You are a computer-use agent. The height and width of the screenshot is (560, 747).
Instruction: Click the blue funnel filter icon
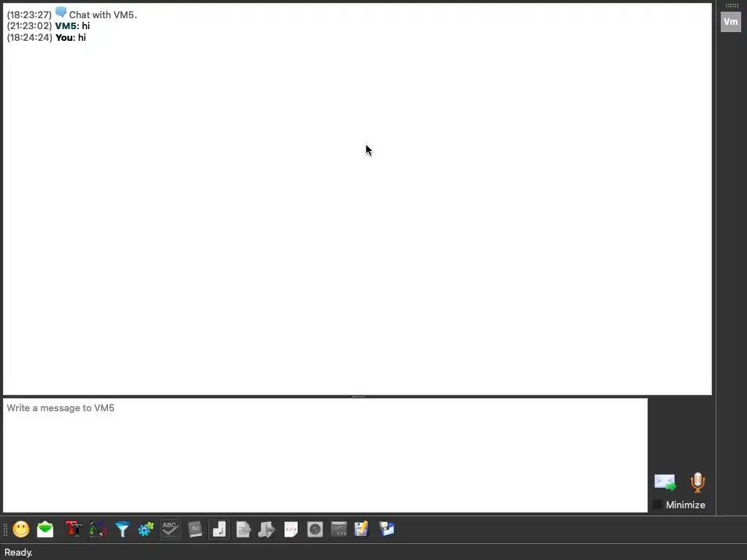click(x=123, y=529)
